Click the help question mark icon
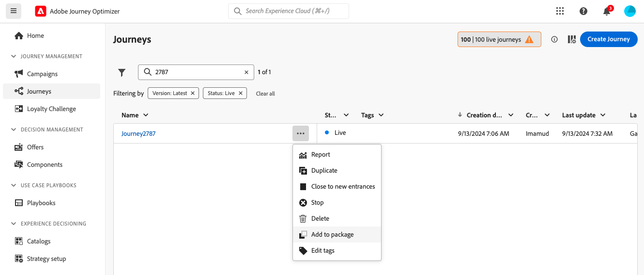 tap(583, 11)
